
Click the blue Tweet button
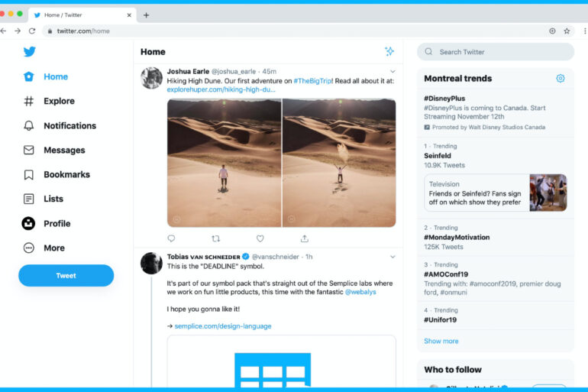[x=66, y=275]
